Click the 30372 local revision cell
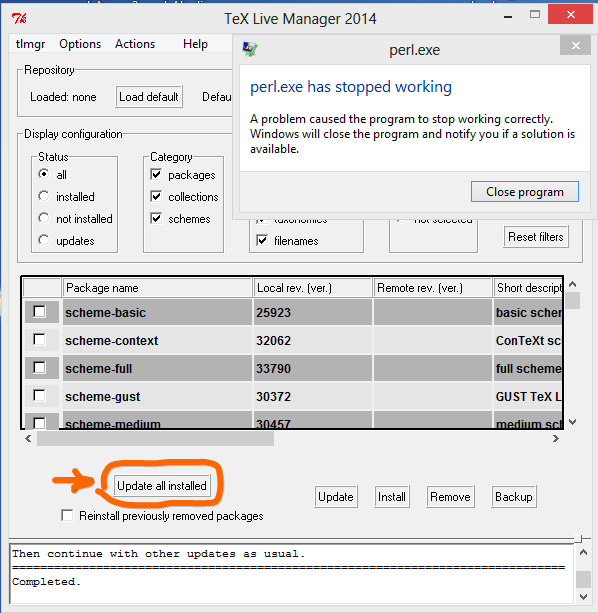Viewport: 598px width, 613px height. [x=313, y=396]
